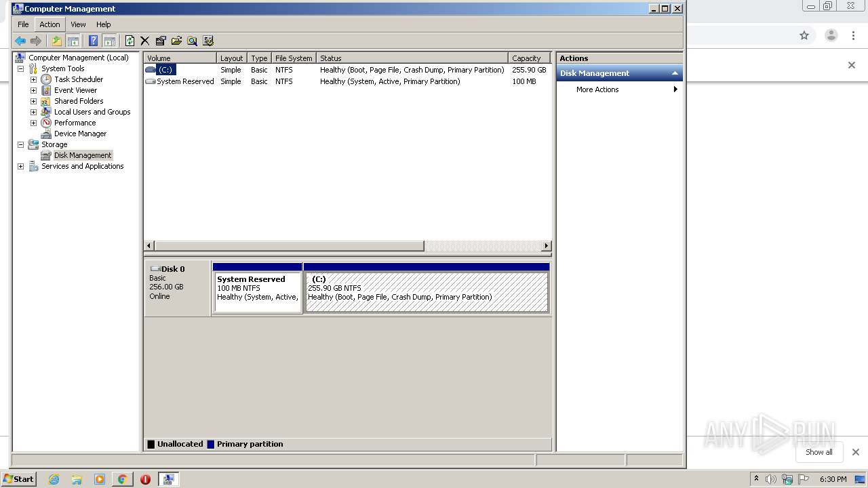The height and width of the screenshot is (488, 868).
Task: Sort by the Volume column header
Action: tap(180, 58)
